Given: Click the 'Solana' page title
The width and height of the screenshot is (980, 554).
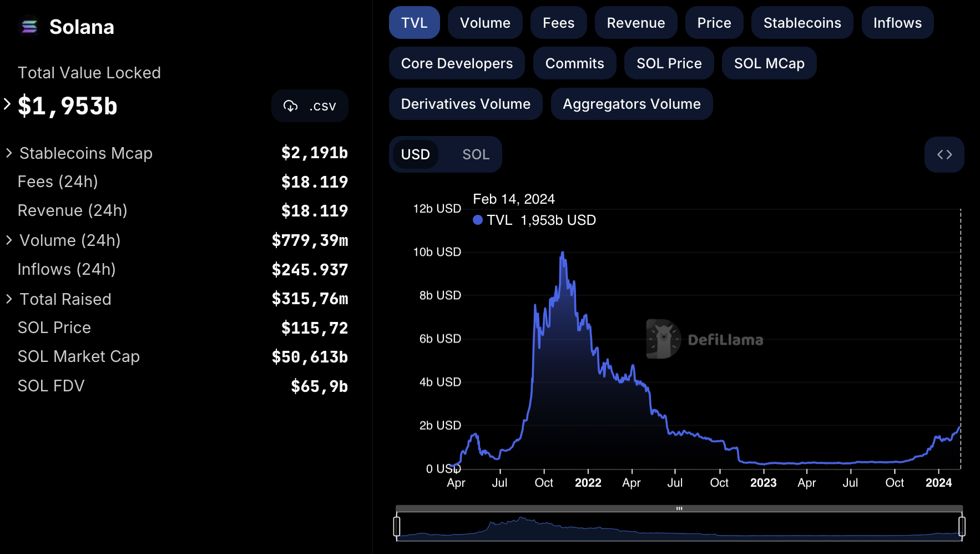Looking at the screenshot, I should click(x=82, y=27).
